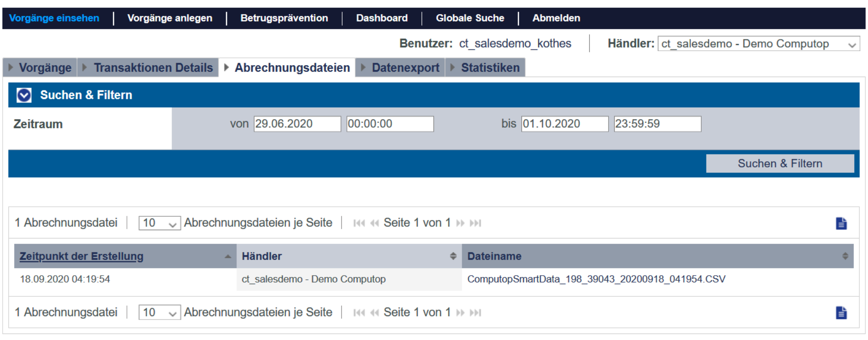This screenshot has width=868, height=340.
Task: Open the Händler merchant dropdown
Action: coord(758,44)
